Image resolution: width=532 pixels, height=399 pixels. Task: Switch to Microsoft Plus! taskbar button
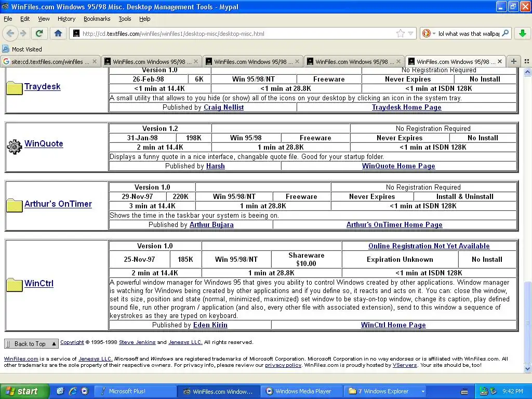135,391
